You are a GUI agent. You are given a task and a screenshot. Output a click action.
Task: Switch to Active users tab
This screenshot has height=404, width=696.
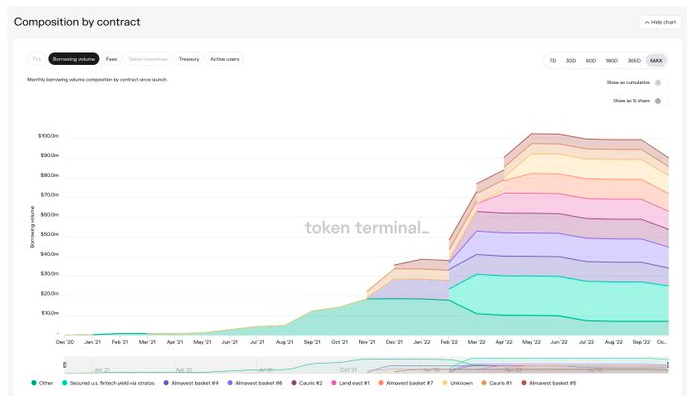pos(225,59)
